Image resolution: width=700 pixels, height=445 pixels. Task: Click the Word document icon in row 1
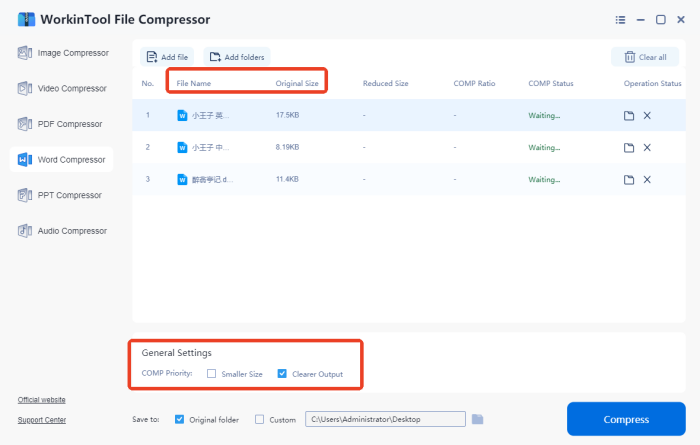pos(182,116)
